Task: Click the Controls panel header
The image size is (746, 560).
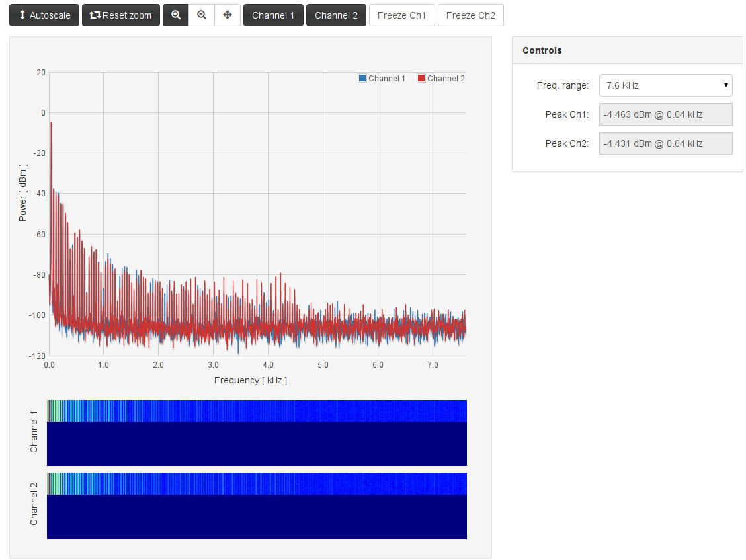Action: tap(627, 50)
